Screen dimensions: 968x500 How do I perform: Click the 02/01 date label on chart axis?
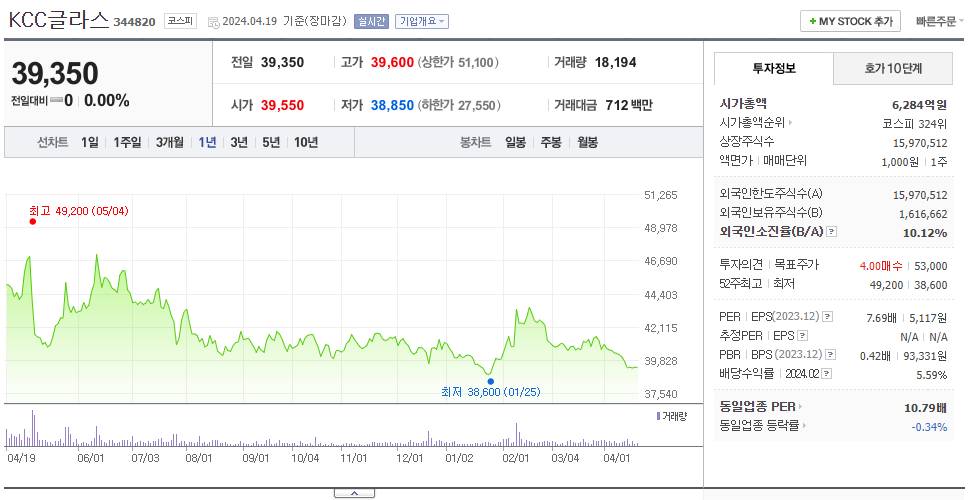coord(515,458)
